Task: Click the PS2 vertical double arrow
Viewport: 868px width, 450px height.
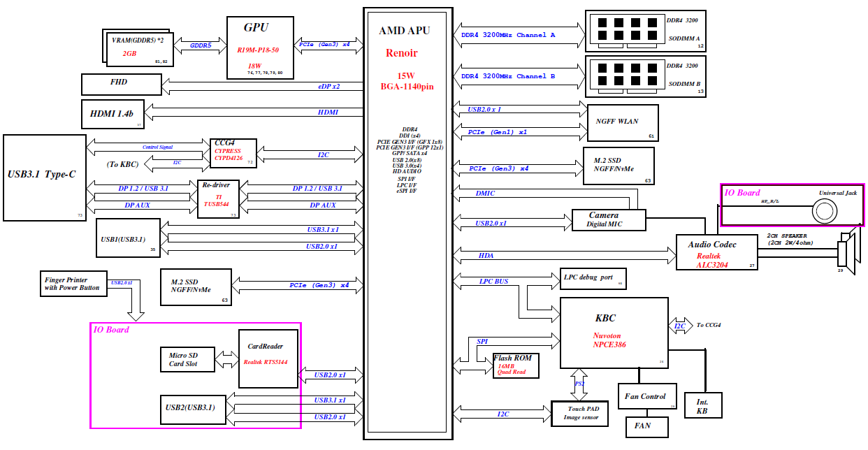Action: (579, 383)
